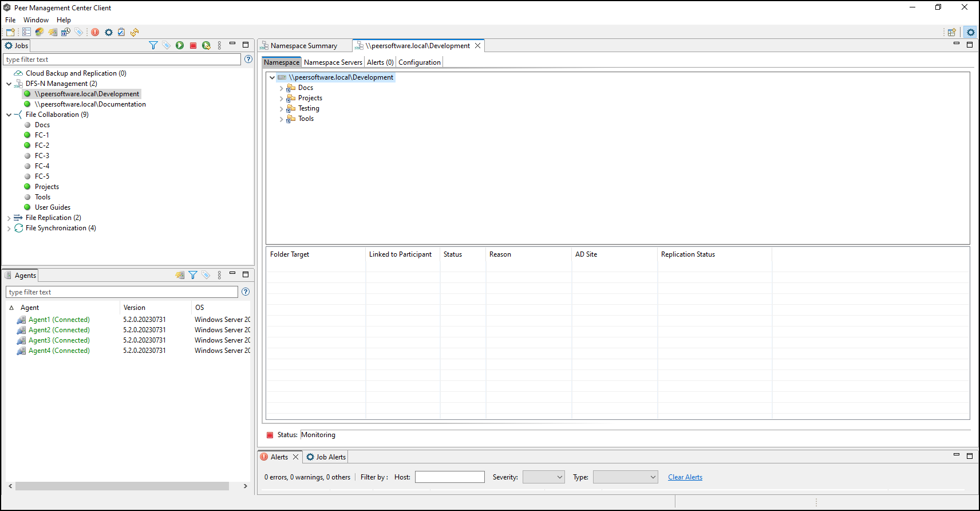This screenshot has height=511, width=980.
Task: Click the Host filter input field
Action: tap(449, 477)
